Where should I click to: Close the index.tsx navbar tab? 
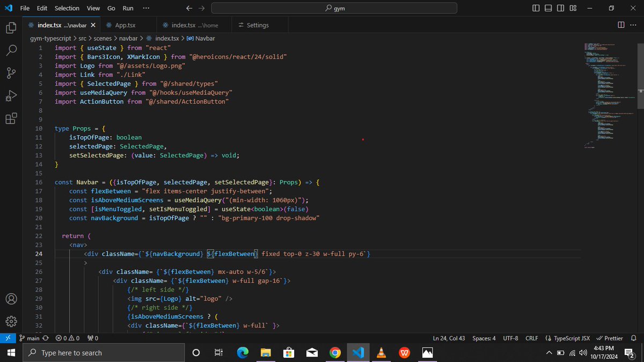coord(93,25)
